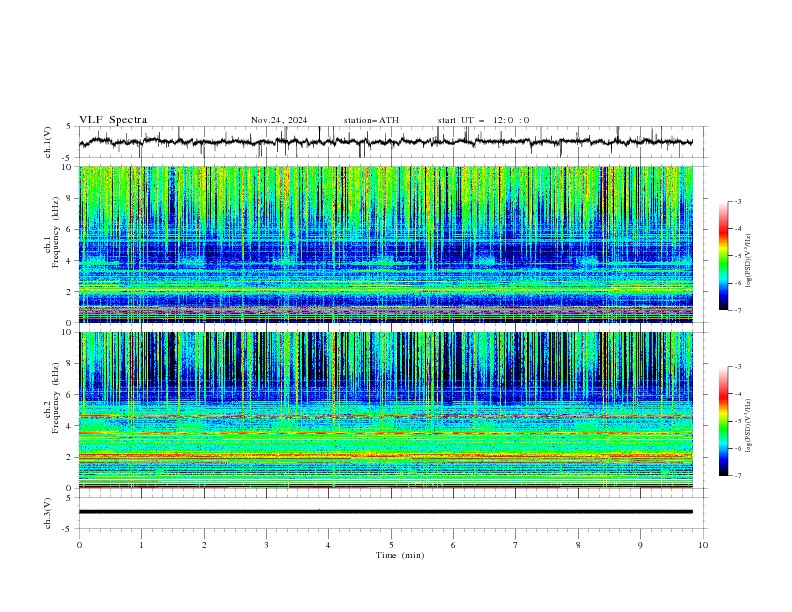Click the "-5" tick on ch.2 color bar

(737, 421)
